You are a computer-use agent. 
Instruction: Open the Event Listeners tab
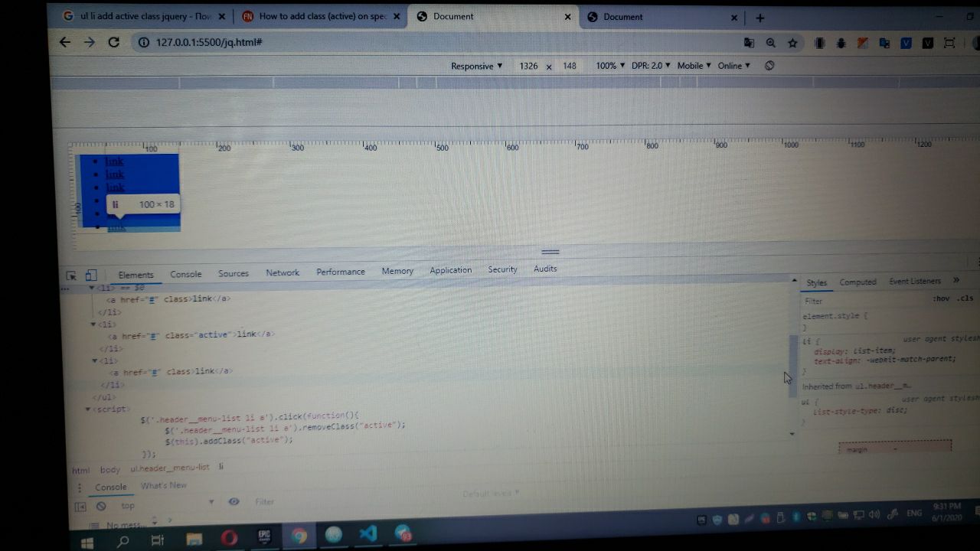[x=915, y=281]
